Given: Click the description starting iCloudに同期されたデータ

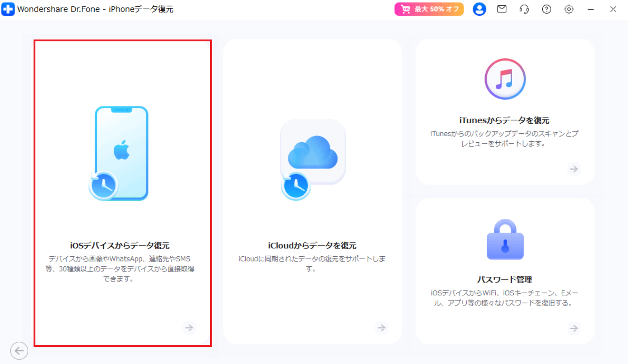Looking at the screenshot, I should point(312,263).
